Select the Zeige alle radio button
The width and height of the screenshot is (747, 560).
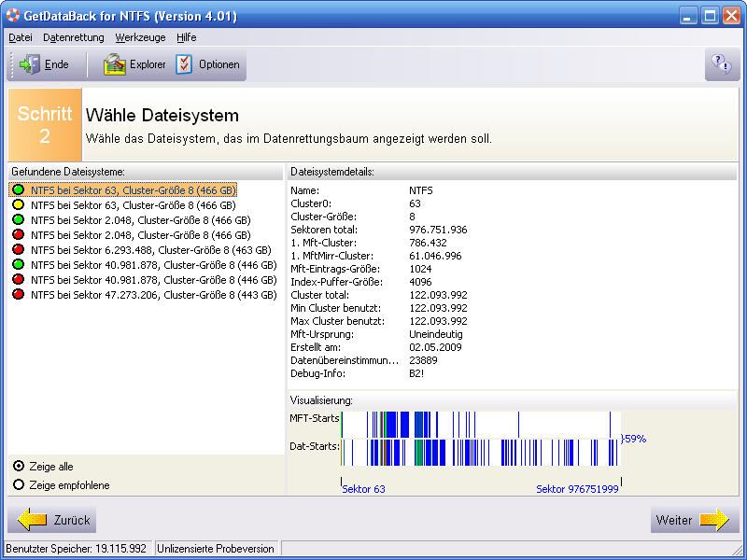coord(19,466)
